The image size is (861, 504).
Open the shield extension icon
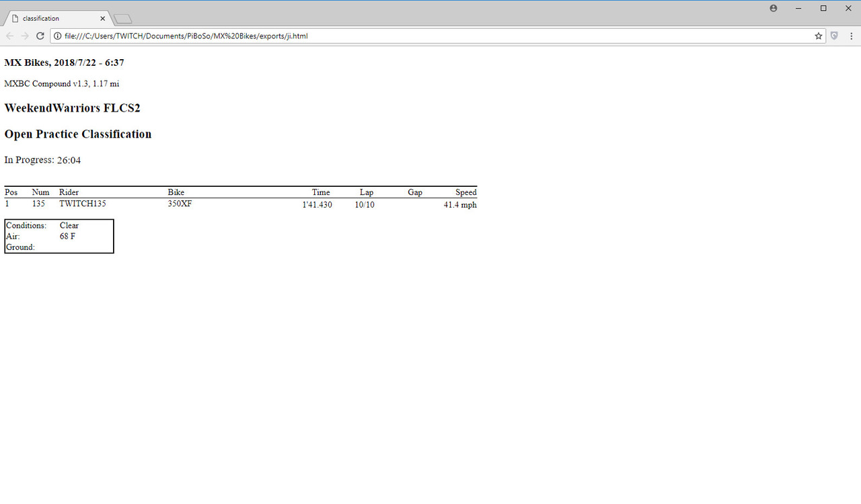[x=834, y=36]
